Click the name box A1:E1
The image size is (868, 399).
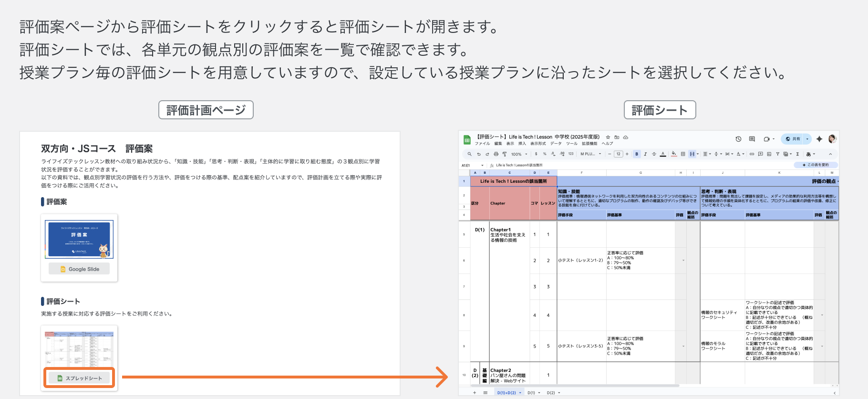coord(472,165)
